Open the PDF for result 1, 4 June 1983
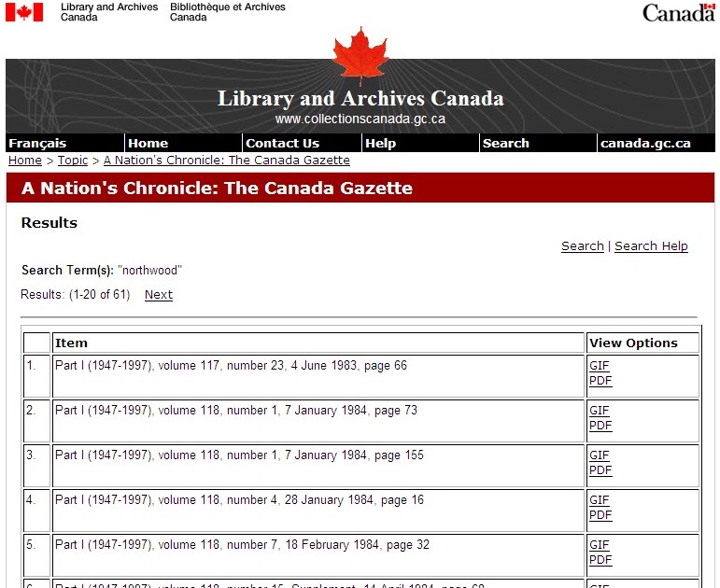 tap(600, 381)
